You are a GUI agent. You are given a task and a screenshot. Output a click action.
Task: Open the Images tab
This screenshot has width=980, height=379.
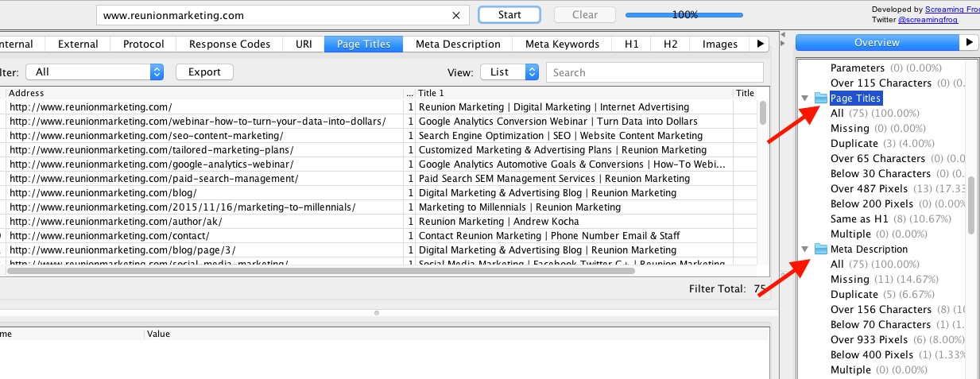click(720, 44)
